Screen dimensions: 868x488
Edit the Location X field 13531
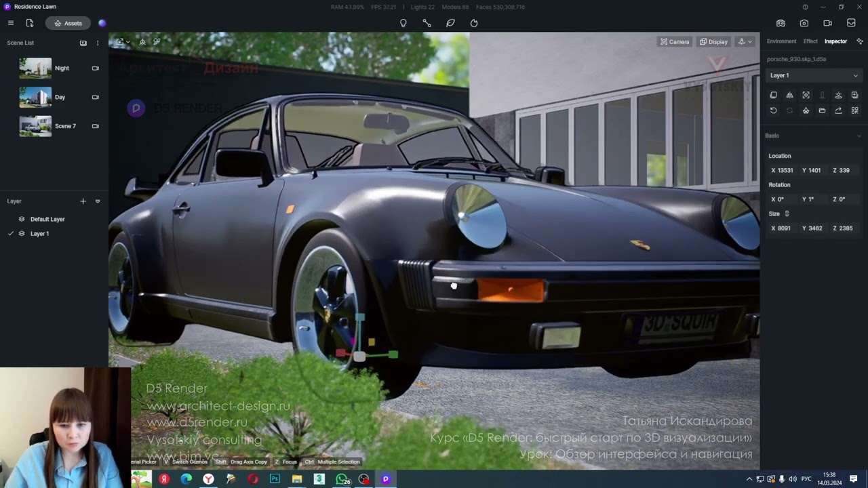click(x=782, y=171)
